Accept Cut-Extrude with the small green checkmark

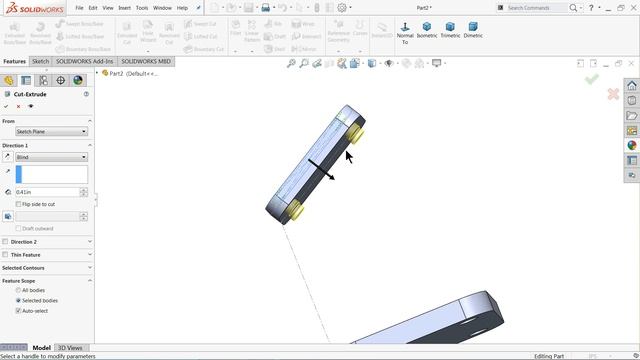tap(6, 106)
